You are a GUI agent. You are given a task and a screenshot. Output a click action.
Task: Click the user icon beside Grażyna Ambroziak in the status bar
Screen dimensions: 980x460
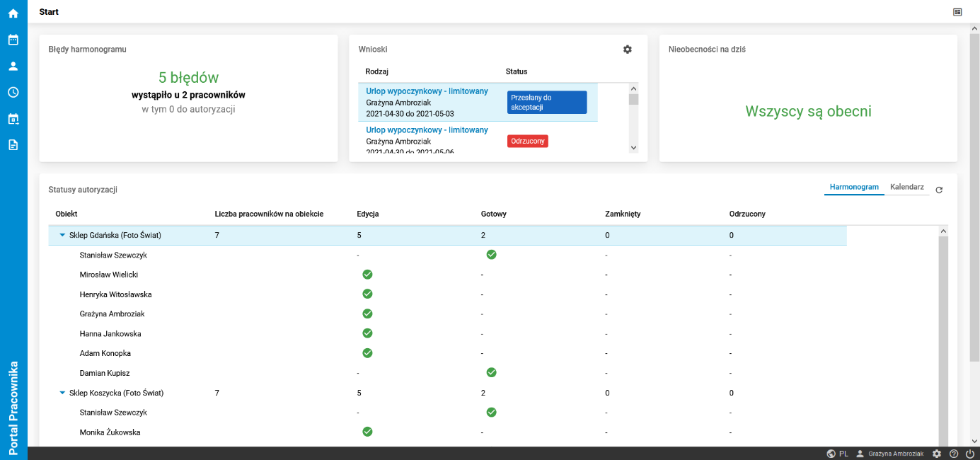click(860, 454)
